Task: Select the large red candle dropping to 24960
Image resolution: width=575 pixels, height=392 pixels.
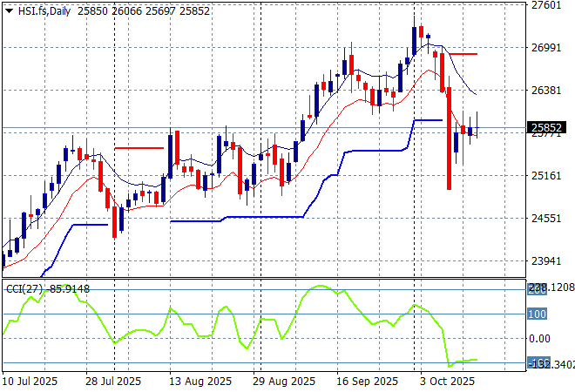Action: point(449,139)
